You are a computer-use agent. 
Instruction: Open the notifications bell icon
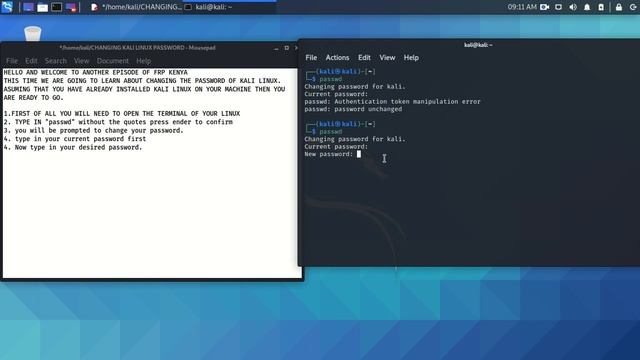pos(587,7)
